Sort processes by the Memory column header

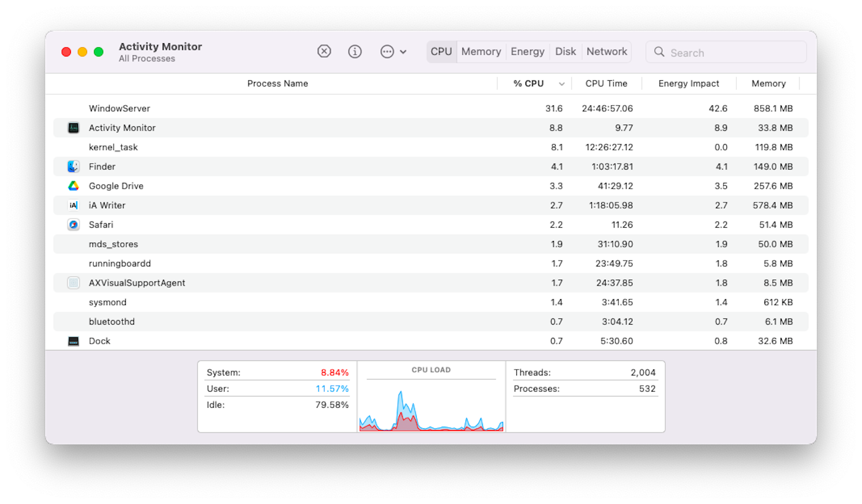tap(768, 83)
